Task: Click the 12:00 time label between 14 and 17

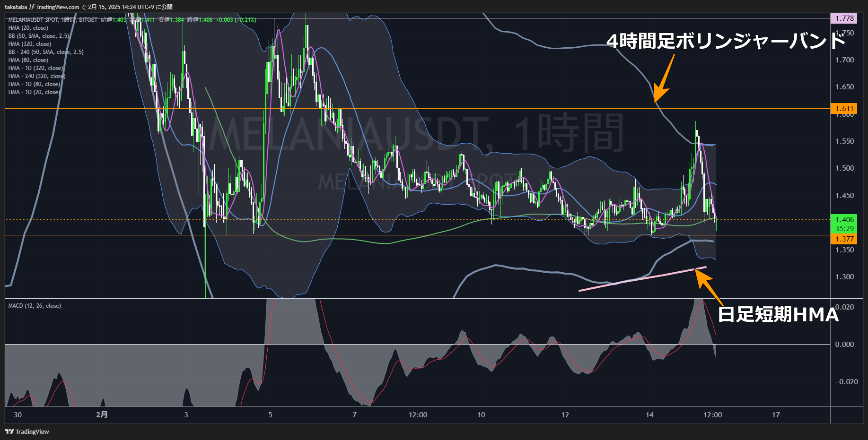Action: (712, 415)
